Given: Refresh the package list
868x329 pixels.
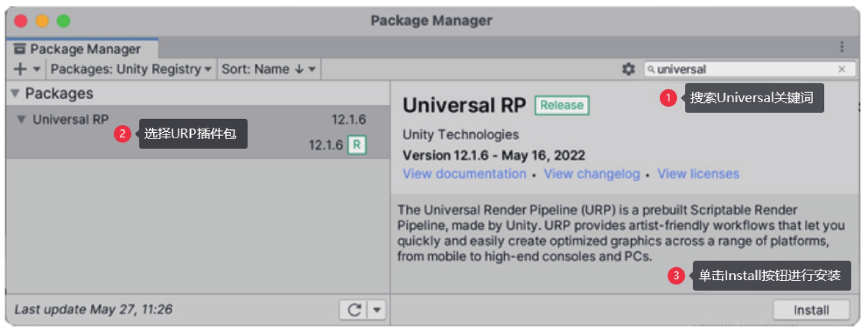Looking at the screenshot, I should point(354,310).
